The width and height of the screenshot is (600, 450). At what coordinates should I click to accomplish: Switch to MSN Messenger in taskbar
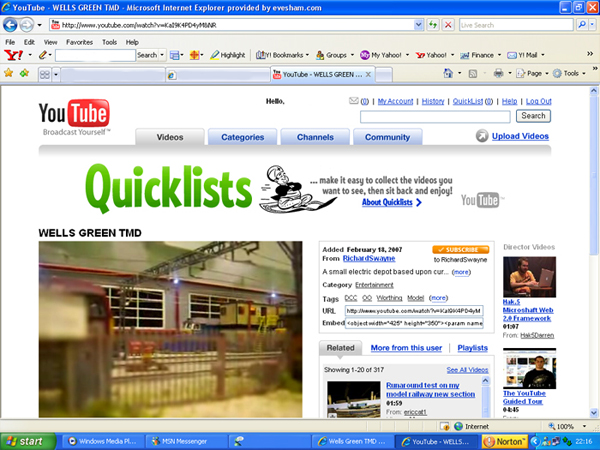186,442
